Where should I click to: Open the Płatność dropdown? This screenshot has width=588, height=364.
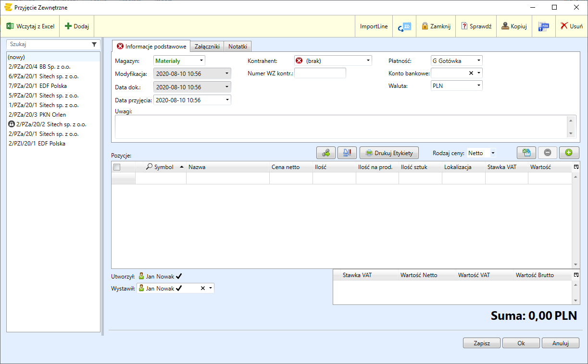pos(479,61)
